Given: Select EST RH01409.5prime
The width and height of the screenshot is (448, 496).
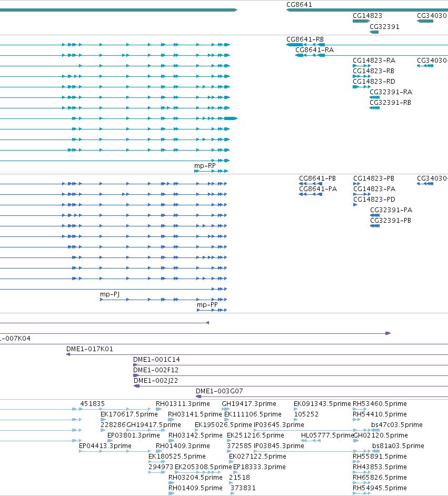Looking at the screenshot, I should (195, 488).
